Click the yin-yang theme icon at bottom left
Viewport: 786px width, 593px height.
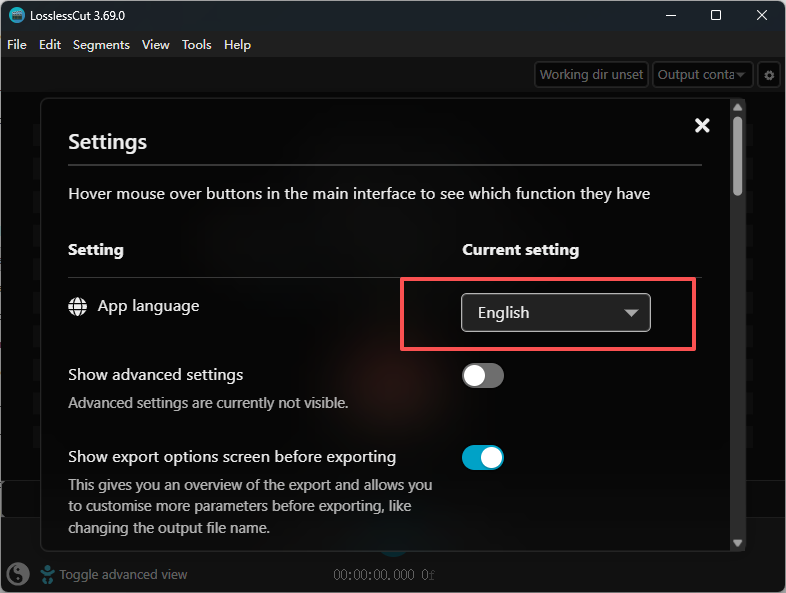click(x=18, y=574)
